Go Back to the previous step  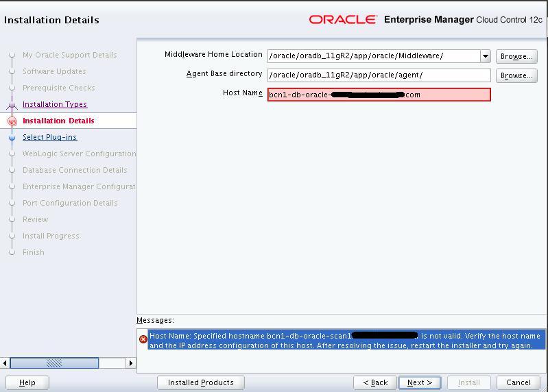(x=375, y=383)
